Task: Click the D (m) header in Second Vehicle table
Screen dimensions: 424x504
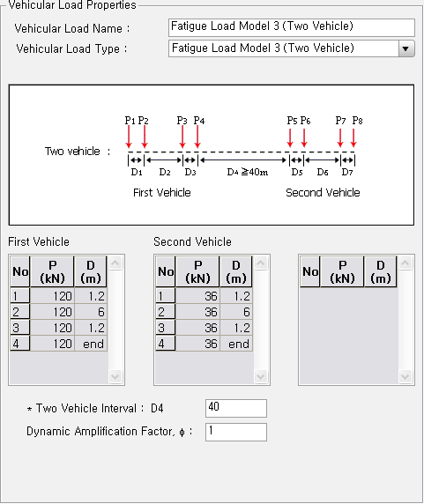Action: [x=236, y=271]
